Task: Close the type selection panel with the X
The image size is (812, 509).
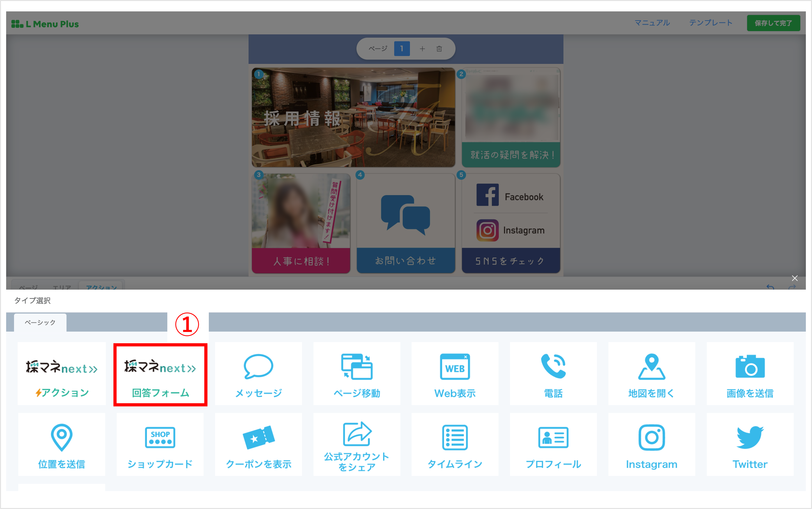Action: (x=795, y=278)
